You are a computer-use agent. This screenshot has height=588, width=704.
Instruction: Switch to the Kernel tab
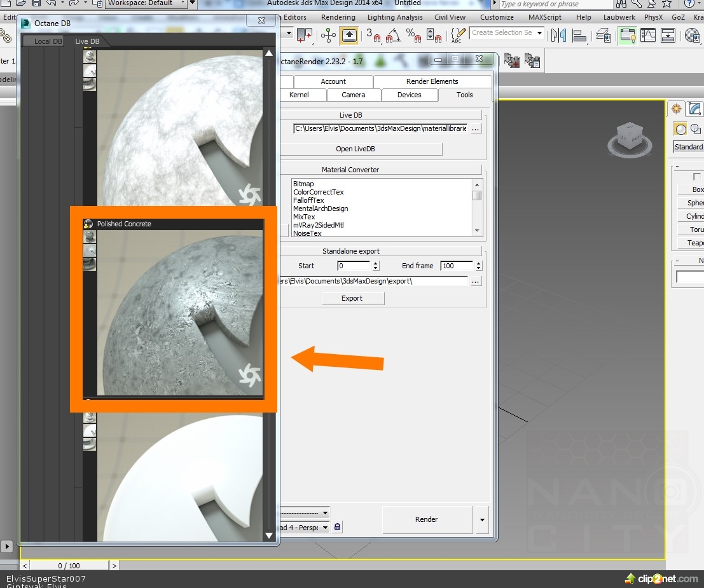[299, 95]
